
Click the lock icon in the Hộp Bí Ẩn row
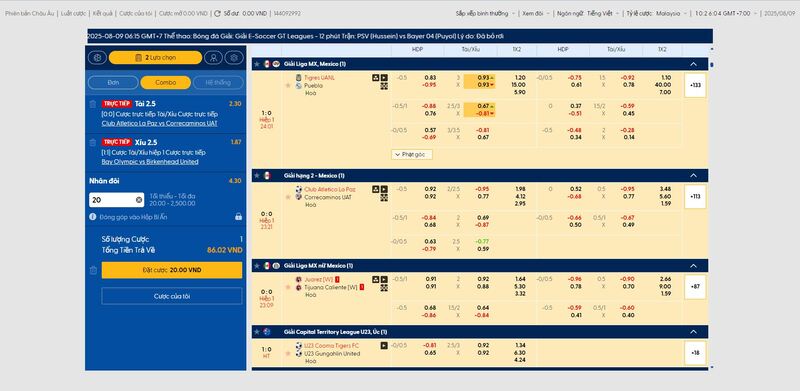[x=238, y=216]
